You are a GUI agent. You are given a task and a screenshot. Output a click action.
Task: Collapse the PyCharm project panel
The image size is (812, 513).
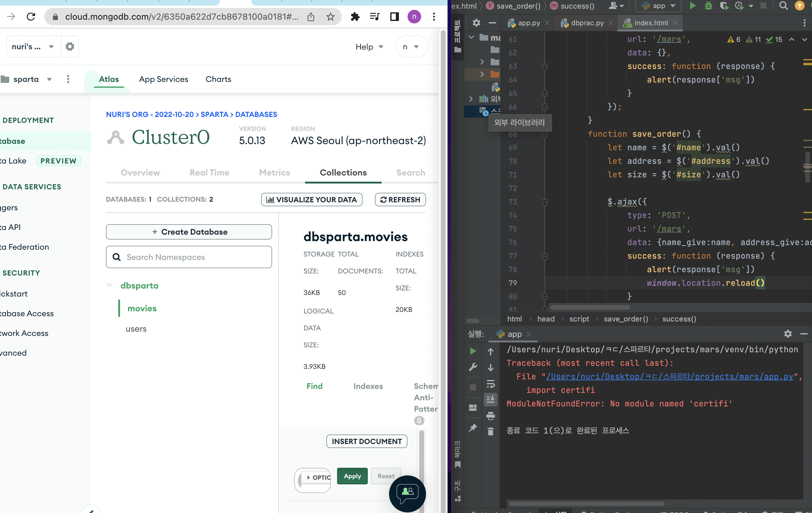coord(492,23)
